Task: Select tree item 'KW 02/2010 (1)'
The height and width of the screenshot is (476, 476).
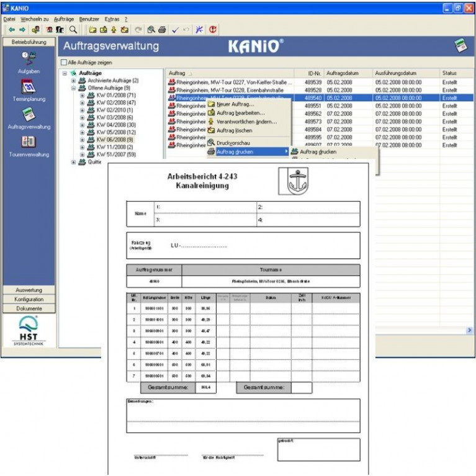Action: point(114,110)
